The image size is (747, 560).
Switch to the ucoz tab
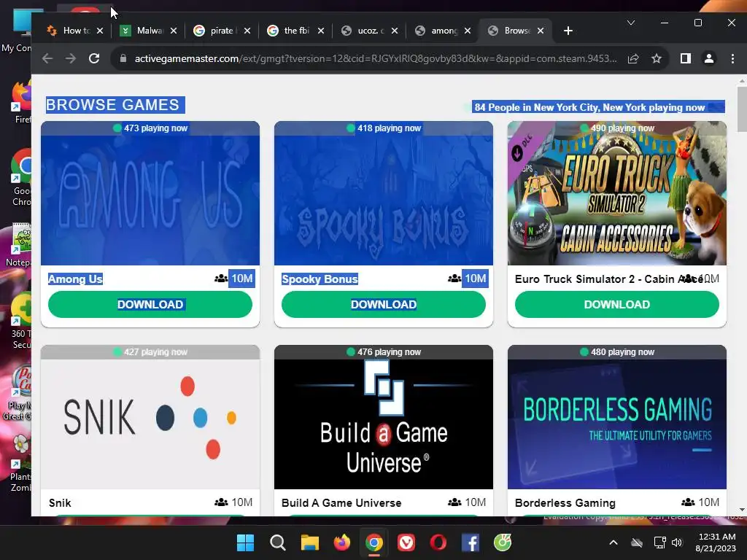click(363, 31)
